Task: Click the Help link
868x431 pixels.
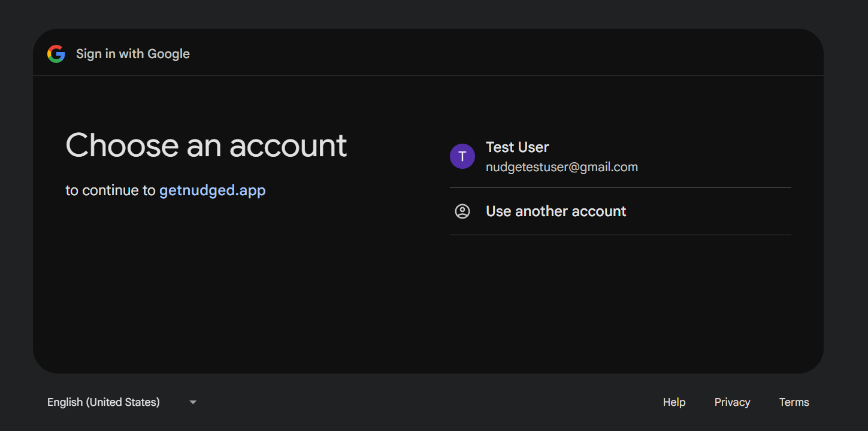Action: coord(673,402)
